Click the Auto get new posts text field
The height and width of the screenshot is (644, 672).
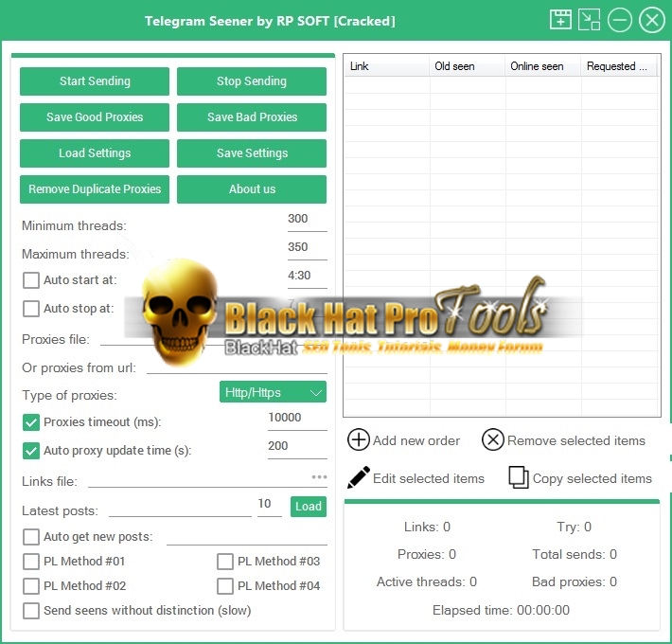247,537
